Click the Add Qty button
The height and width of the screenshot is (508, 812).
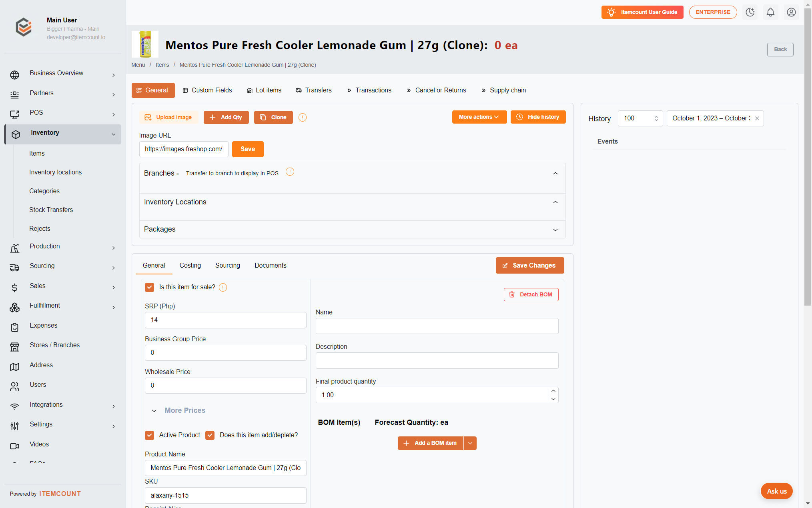[226, 117]
